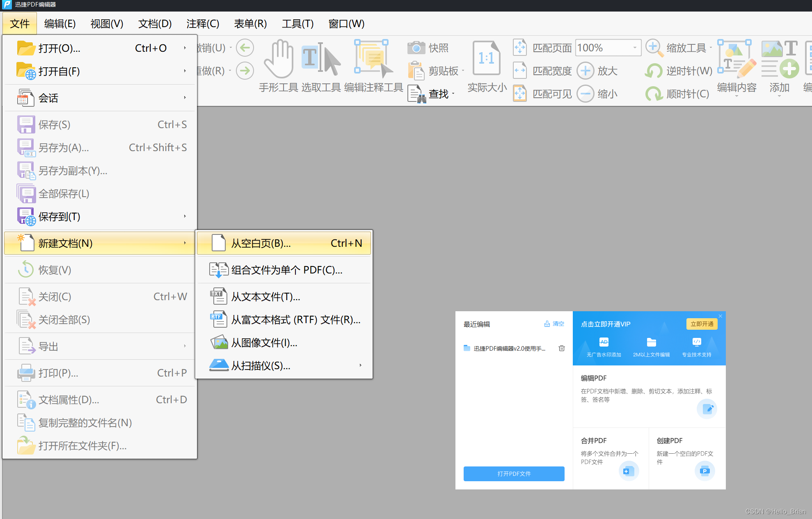Select the Hand tool icon
Viewport: 812px width, 519px height.
coord(279,60)
